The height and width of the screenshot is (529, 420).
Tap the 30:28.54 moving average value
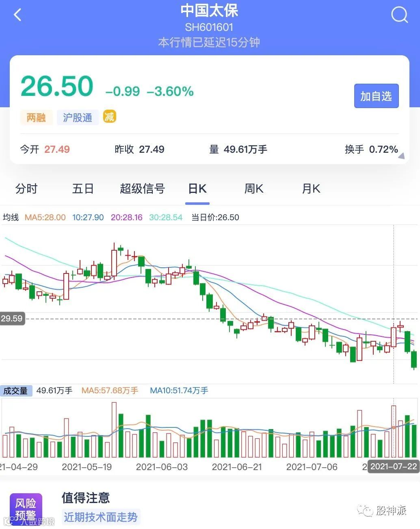[x=166, y=217]
